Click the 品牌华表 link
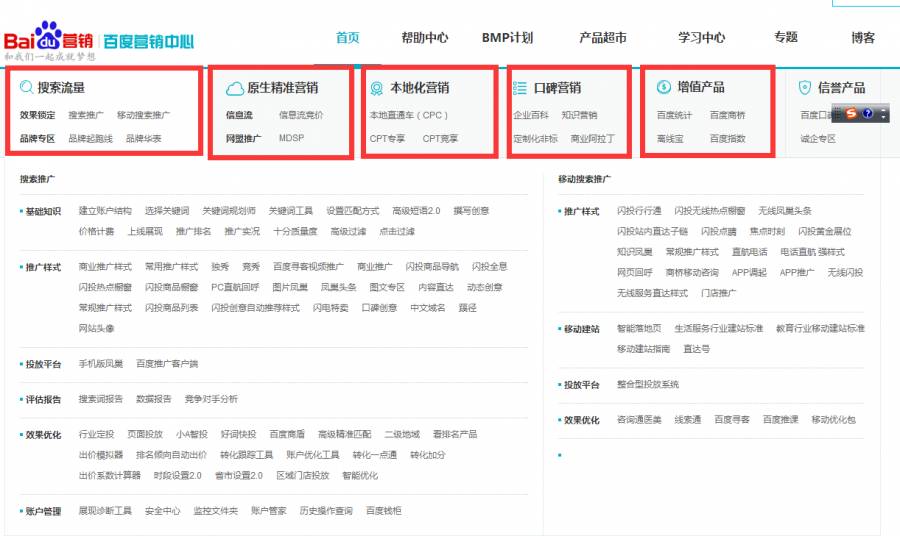 (143, 138)
